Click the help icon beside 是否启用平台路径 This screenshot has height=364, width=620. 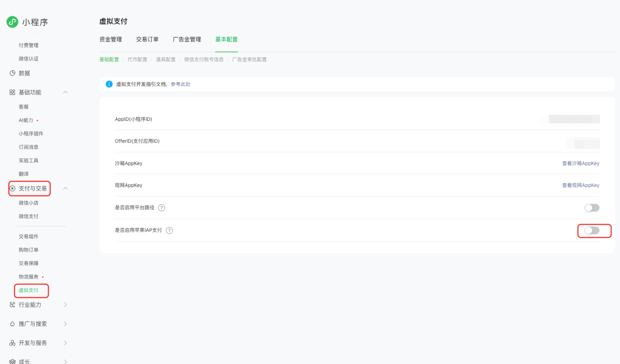coord(161,208)
